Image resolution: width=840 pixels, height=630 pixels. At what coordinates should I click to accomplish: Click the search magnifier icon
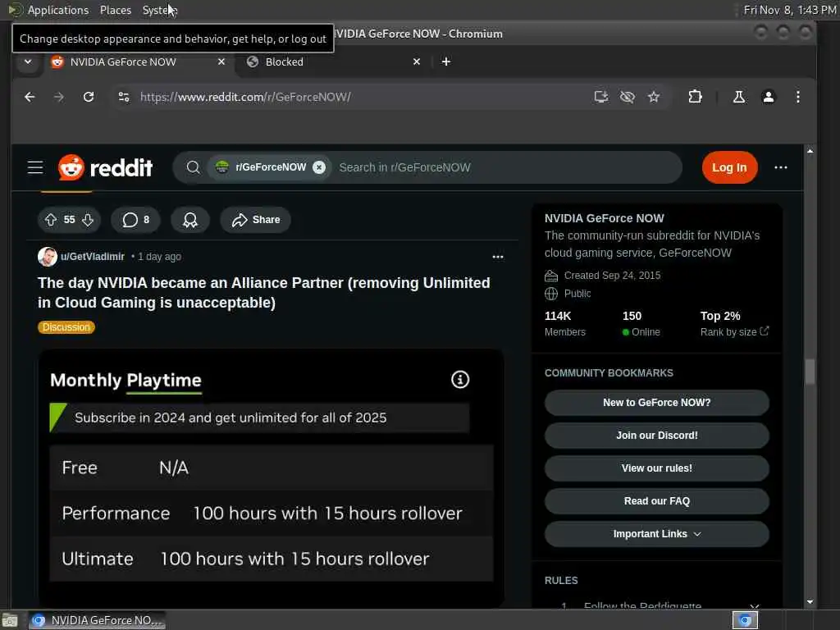click(194, 167)
